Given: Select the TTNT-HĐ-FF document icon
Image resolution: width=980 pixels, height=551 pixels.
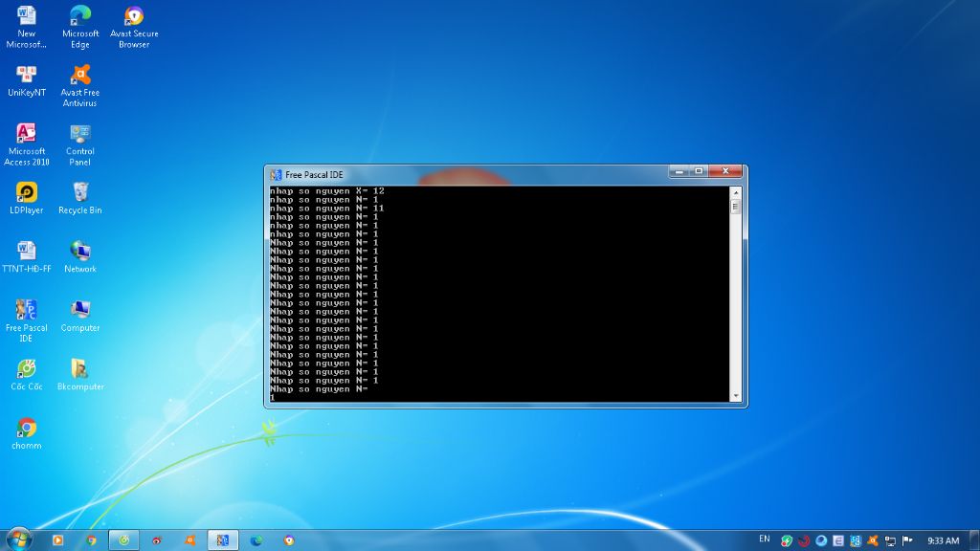Looking at the screenshot, I should [x=26, y=256].
